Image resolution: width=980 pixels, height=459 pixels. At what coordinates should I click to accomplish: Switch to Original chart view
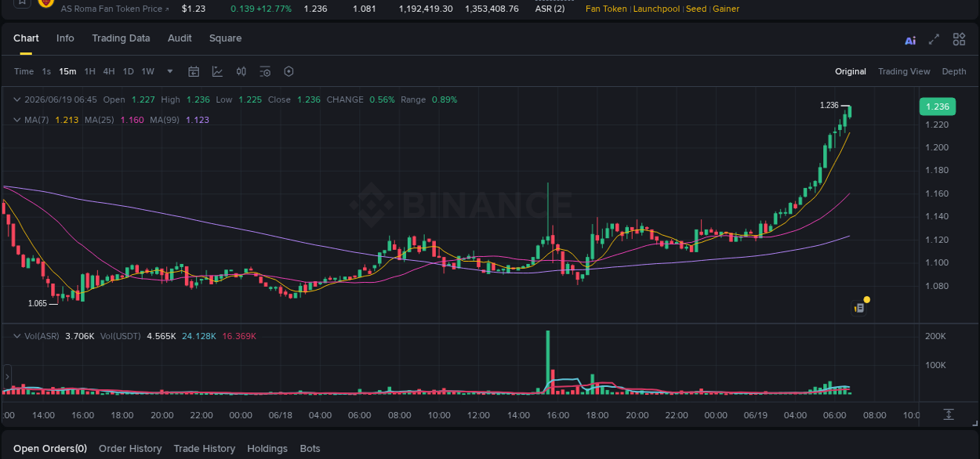pos(851,71)
